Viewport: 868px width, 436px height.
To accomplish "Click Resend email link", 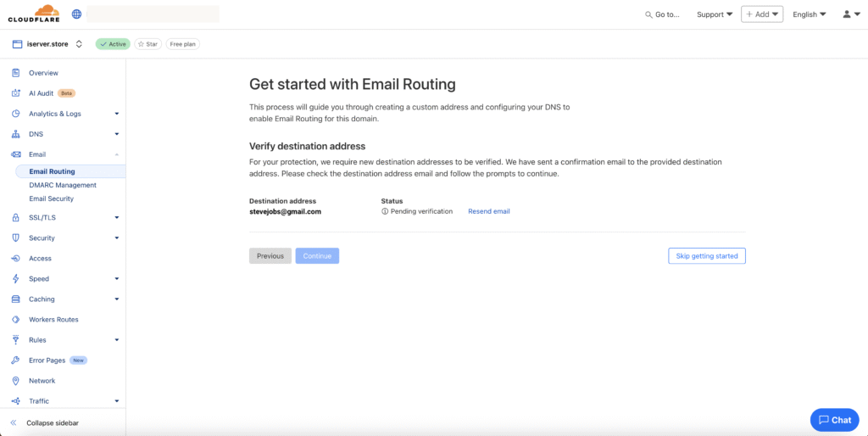I will tap(489, 211).
